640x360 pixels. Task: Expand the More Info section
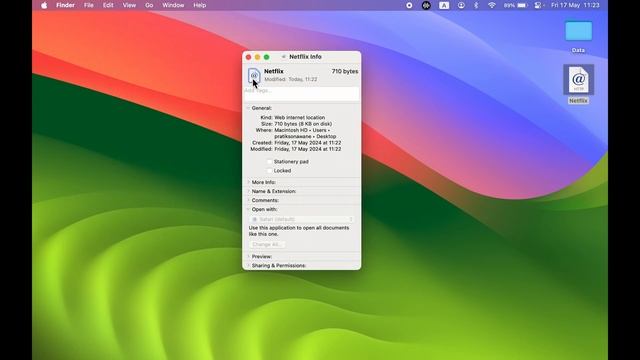coord(248,182)
